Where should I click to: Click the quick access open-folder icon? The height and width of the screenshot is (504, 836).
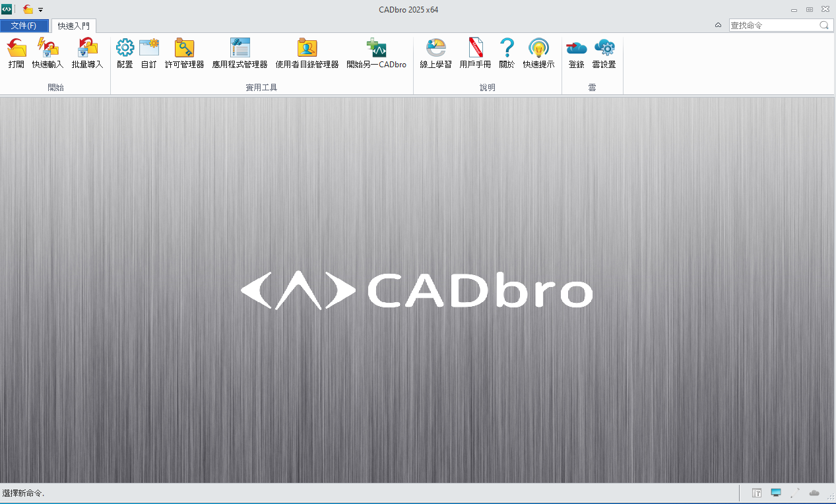coord(28,9)
